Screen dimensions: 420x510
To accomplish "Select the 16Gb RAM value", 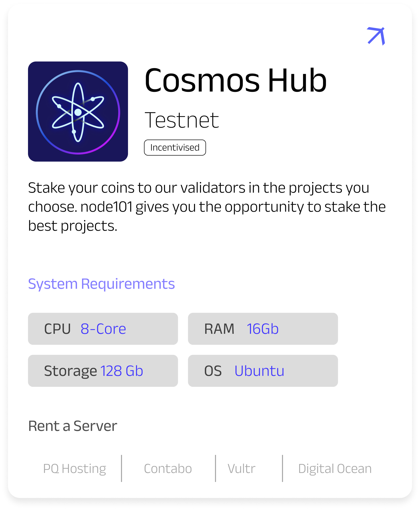I will pos(262,329).
